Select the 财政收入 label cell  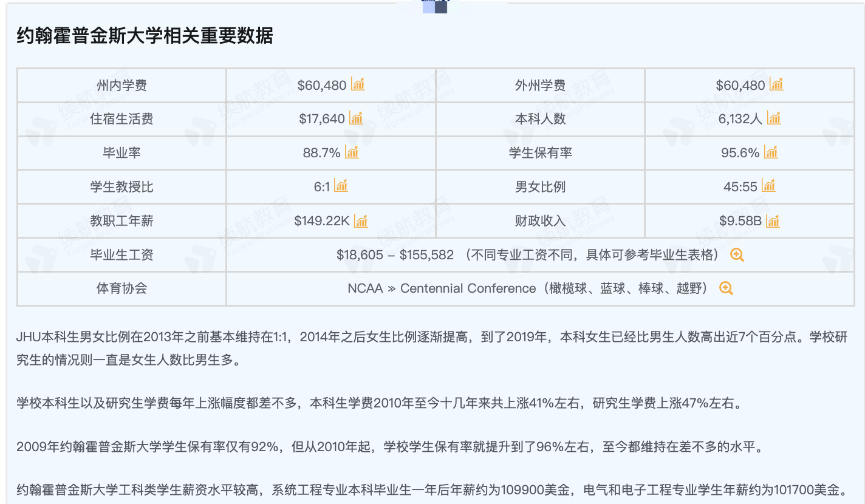tap(540, 221)
